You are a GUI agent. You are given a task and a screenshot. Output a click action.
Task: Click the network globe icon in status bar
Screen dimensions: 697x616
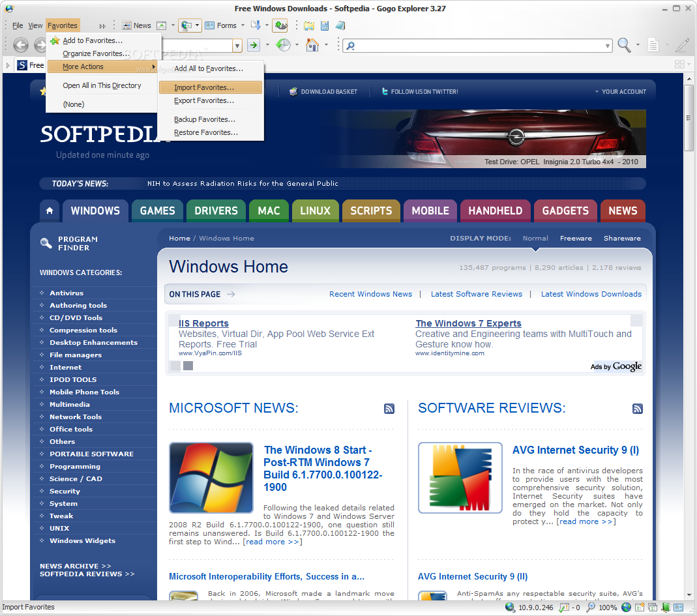pos(511,607)
